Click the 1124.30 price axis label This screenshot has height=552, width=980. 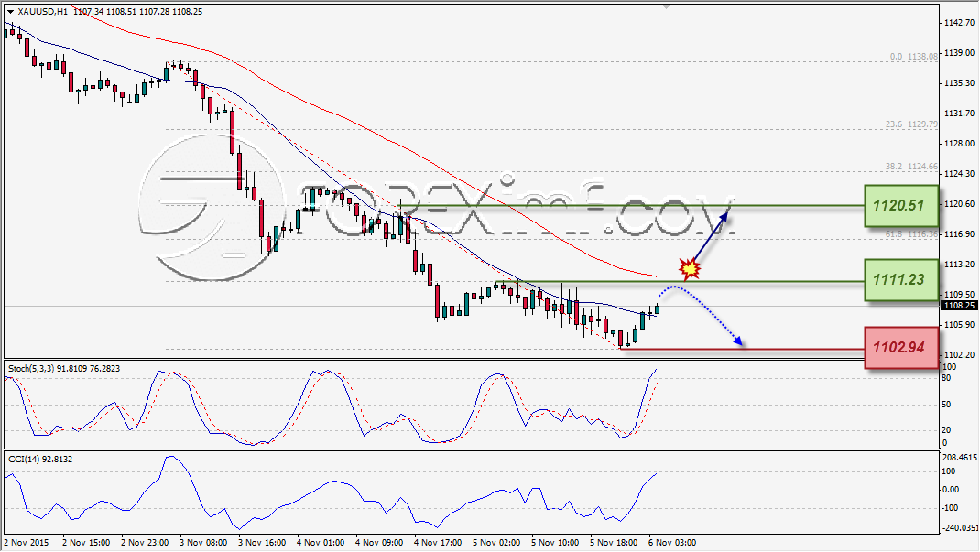click(x=959, y=173)
